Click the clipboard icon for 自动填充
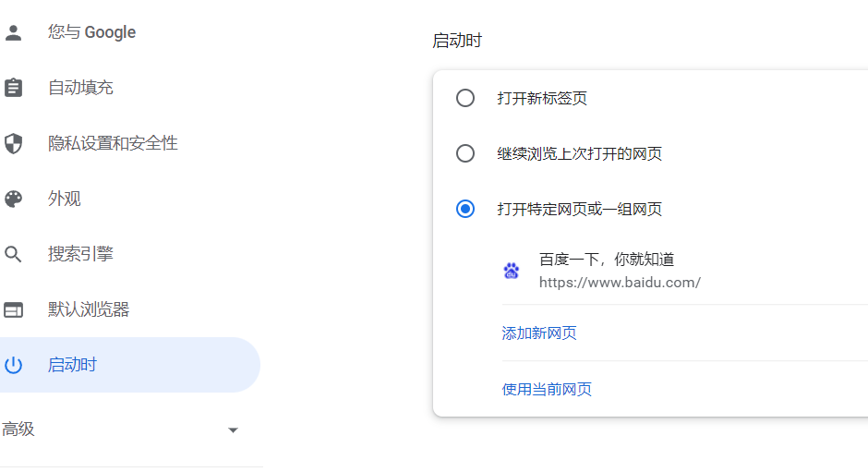This screenshot has height=472, width=868. [13, 88]
